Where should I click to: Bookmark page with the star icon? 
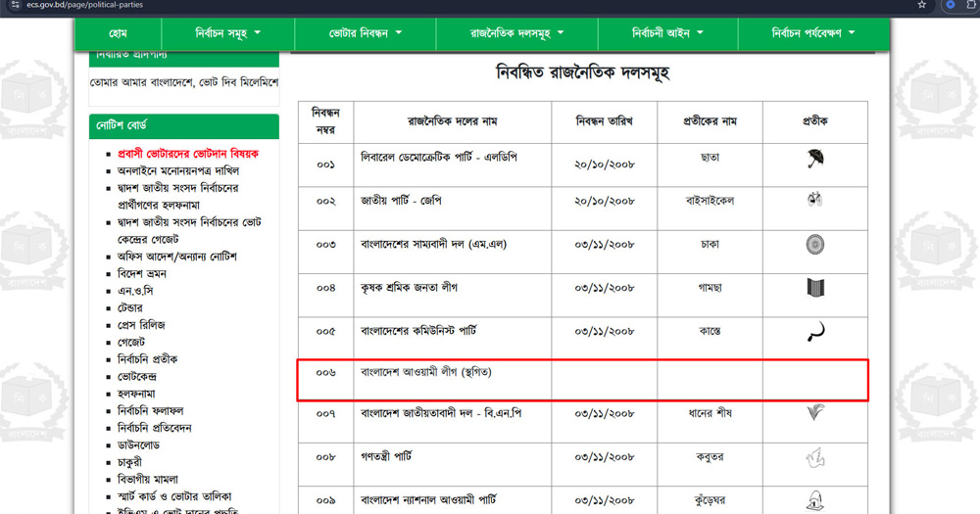click(x=922, y=5)
